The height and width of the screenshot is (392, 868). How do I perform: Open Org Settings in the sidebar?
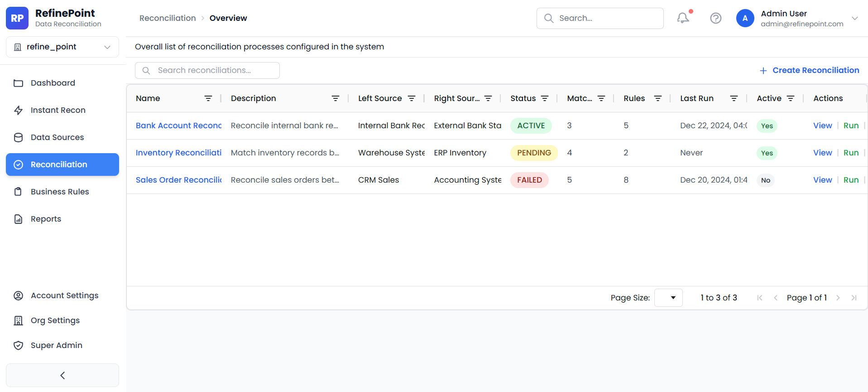point(62,320)
